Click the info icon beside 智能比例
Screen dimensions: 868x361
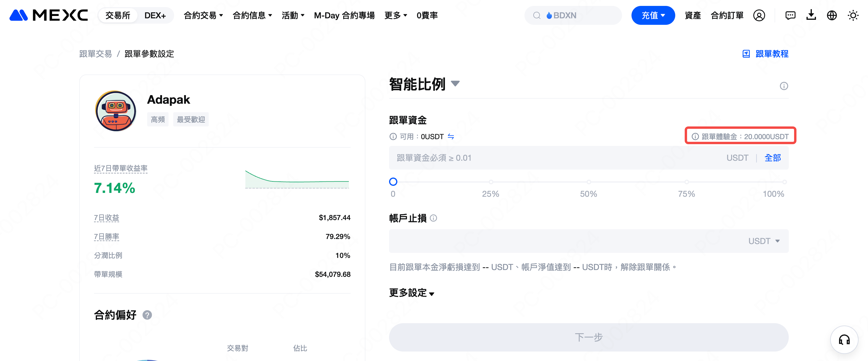tap(784, 86)
